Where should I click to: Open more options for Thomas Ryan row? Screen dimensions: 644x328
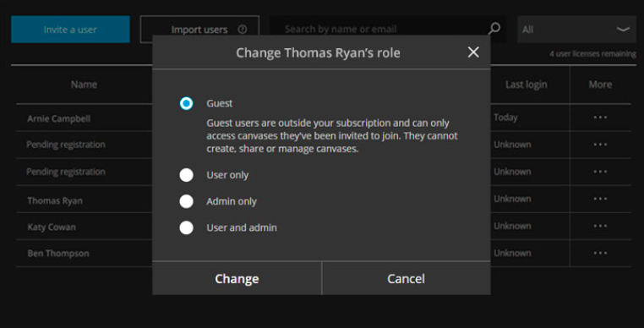coord(600,199)
